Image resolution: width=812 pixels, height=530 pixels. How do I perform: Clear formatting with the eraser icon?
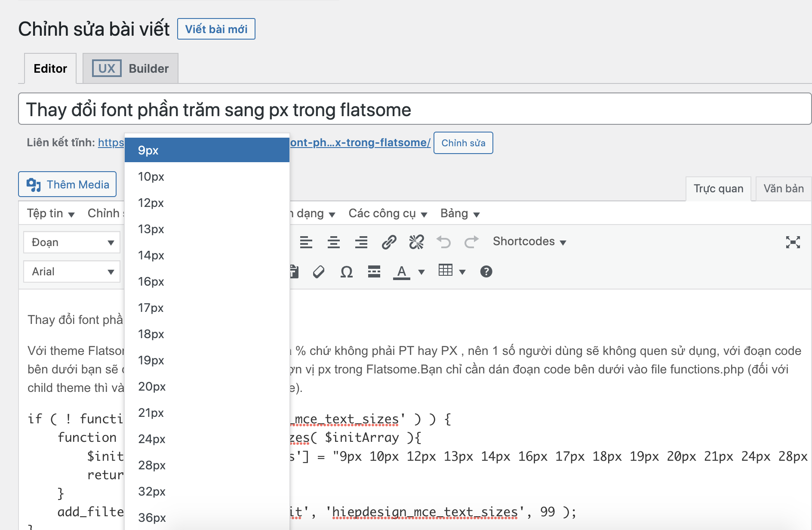[318, 271]
